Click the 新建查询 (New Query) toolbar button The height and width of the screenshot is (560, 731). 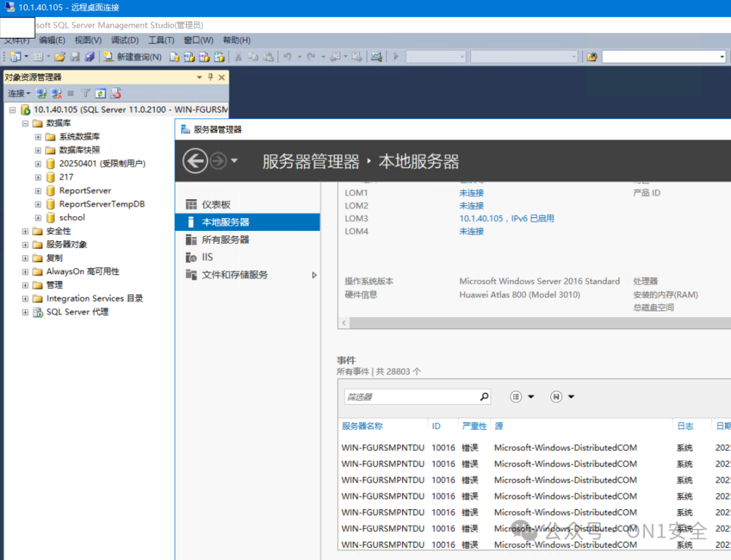(x=133, y=56)
